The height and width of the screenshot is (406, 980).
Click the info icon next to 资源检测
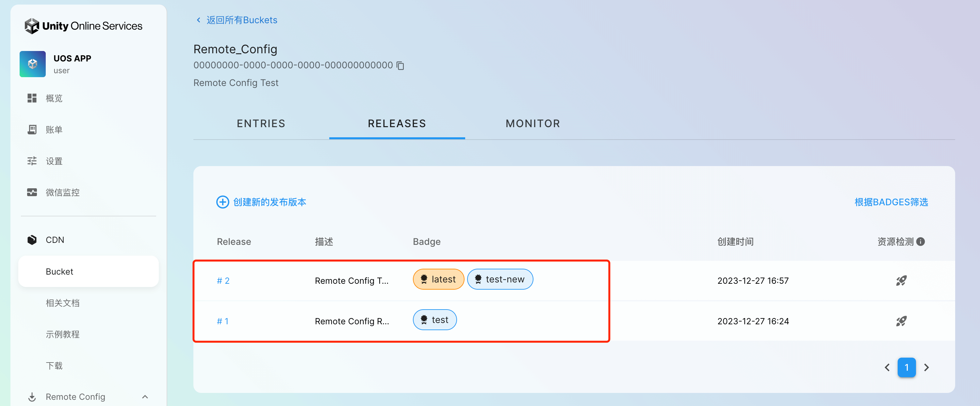(x=921, y=242)
